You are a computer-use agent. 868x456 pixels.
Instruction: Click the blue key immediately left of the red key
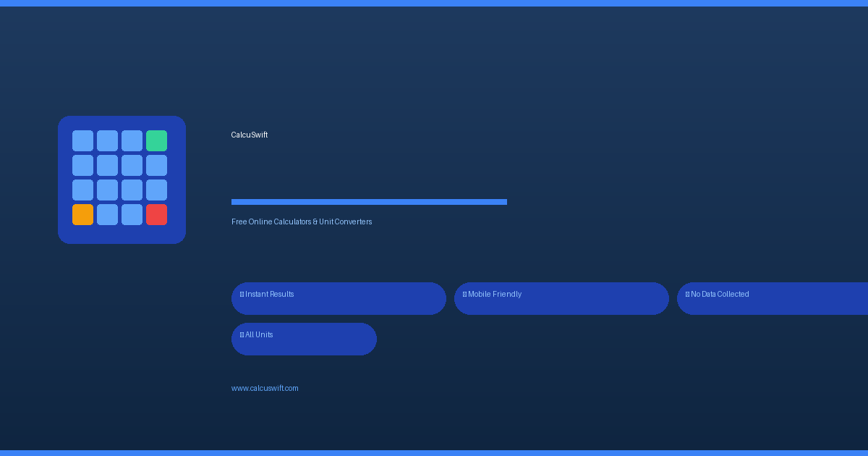click(132, 214)
